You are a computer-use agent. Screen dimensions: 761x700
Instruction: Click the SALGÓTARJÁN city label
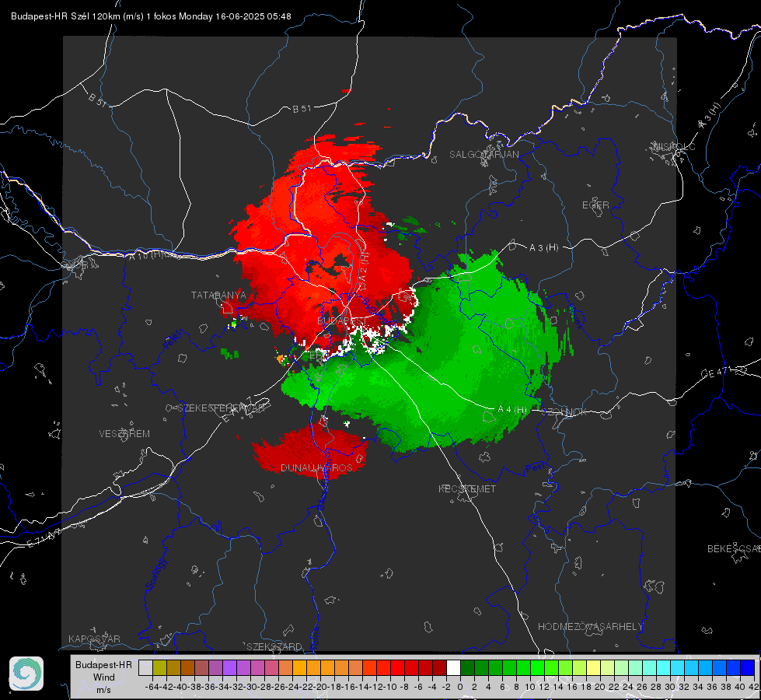pos(483,155)
